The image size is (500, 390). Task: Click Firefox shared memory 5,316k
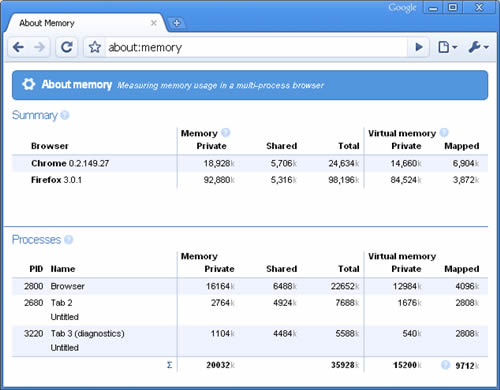[x=283, y=180]
